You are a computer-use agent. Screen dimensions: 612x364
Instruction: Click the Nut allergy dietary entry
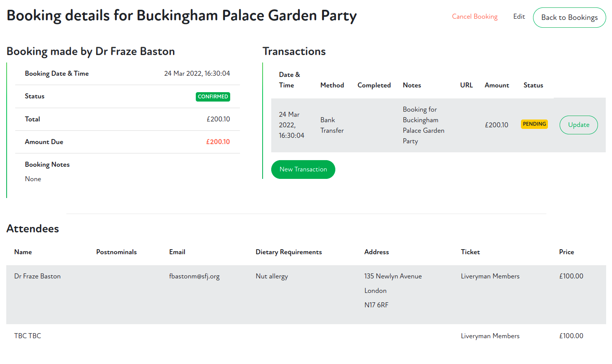(x=272, y=276)
